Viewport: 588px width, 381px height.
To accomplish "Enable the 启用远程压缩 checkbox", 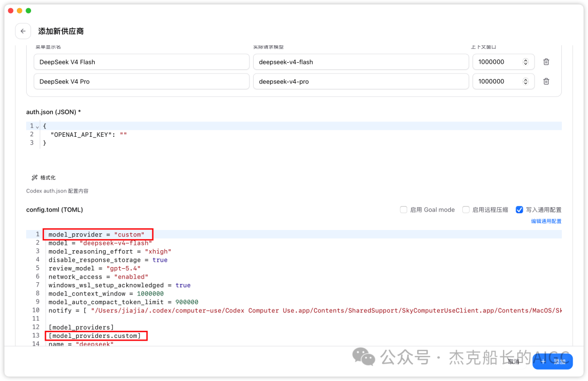I will tap(465, 209).
